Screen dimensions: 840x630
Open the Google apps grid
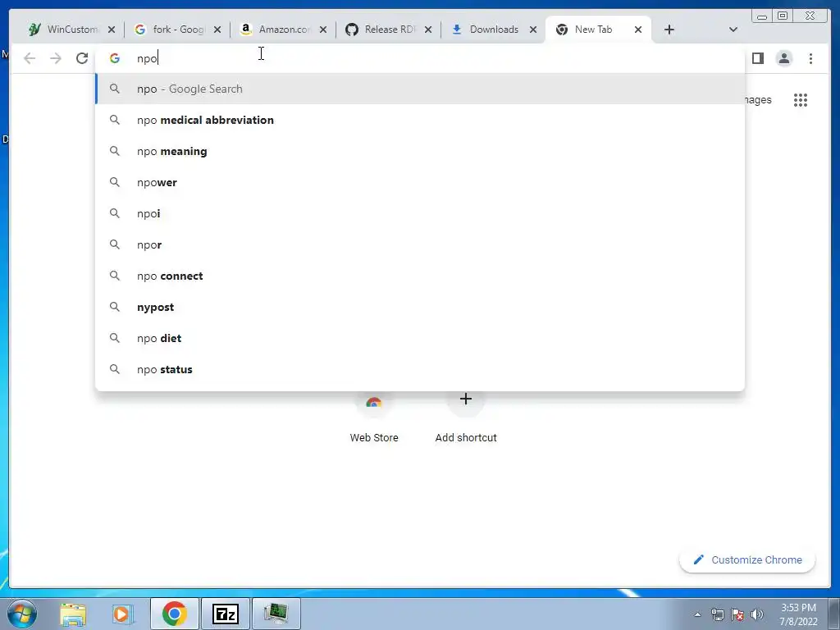801,99
